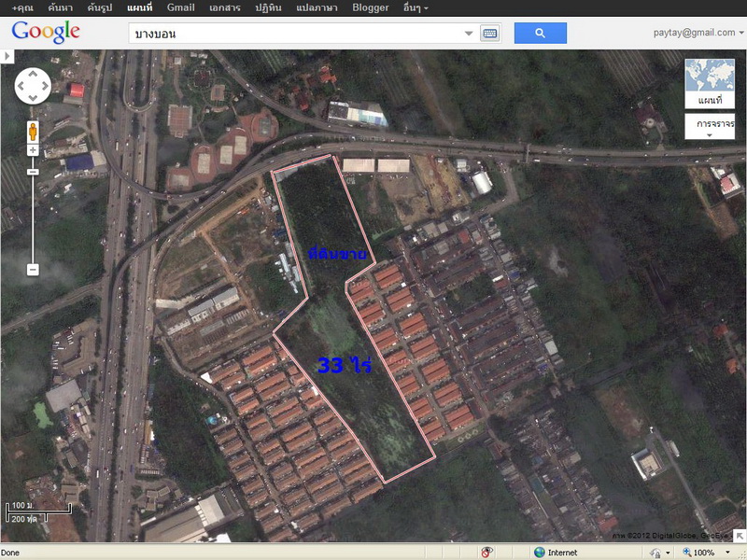Click the Google logo
The height and width of the screenshot is (560, 747).
46,33
